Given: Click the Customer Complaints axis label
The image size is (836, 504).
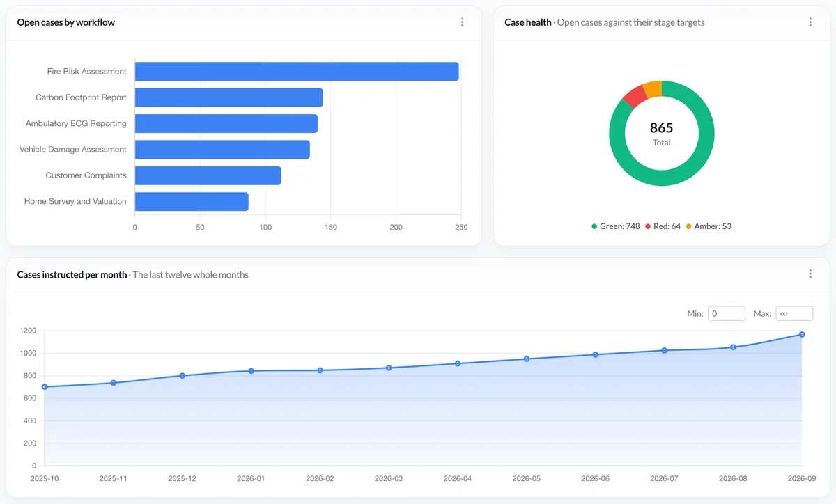Looking at the screenshot, I should click(x=86, y=175).
